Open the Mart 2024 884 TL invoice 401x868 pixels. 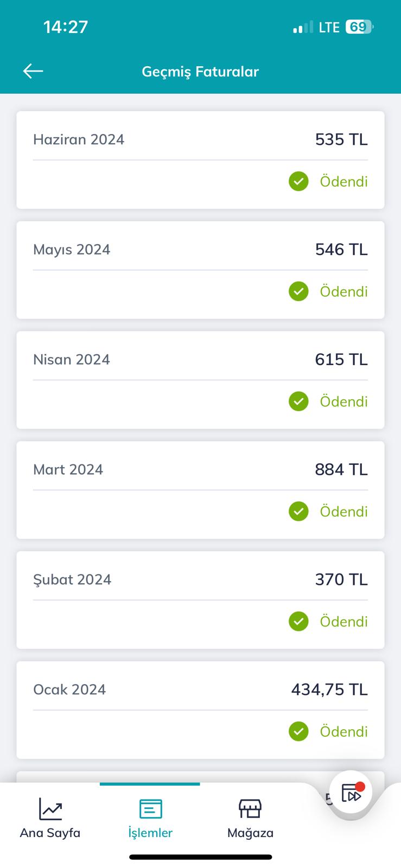200,490
